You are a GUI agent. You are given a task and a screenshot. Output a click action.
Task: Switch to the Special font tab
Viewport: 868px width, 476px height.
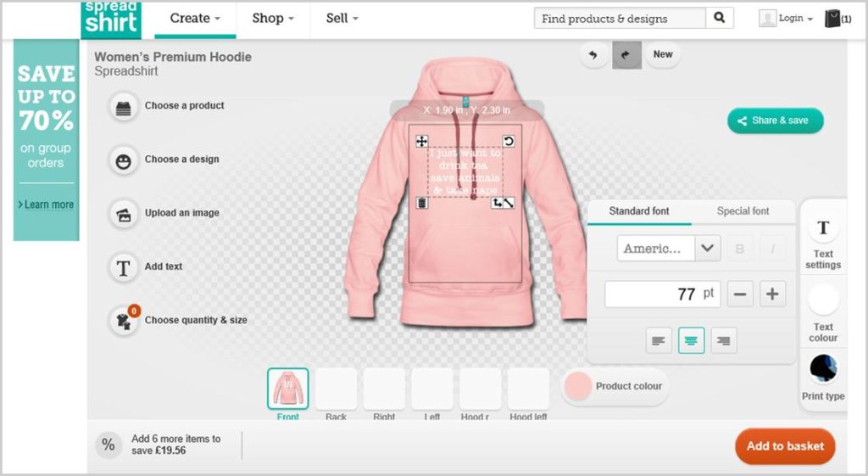tap(743, 211)
